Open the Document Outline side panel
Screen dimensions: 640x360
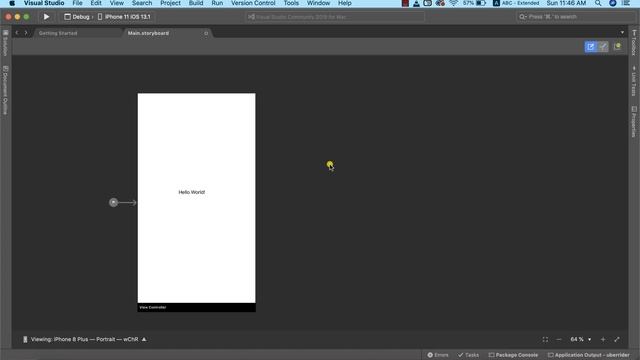tap(5, 91)
